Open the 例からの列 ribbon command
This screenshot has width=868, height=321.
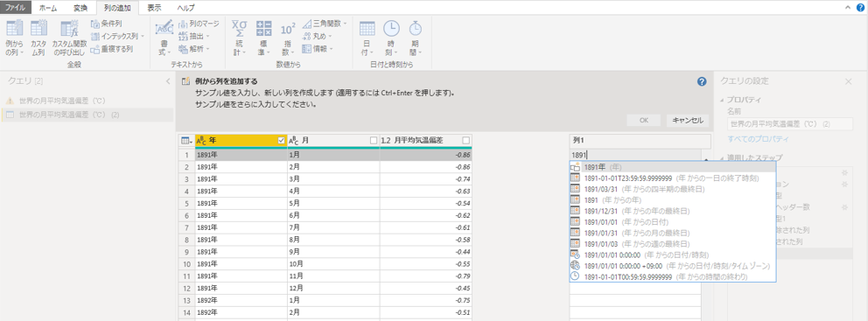[x=14, y=37]
